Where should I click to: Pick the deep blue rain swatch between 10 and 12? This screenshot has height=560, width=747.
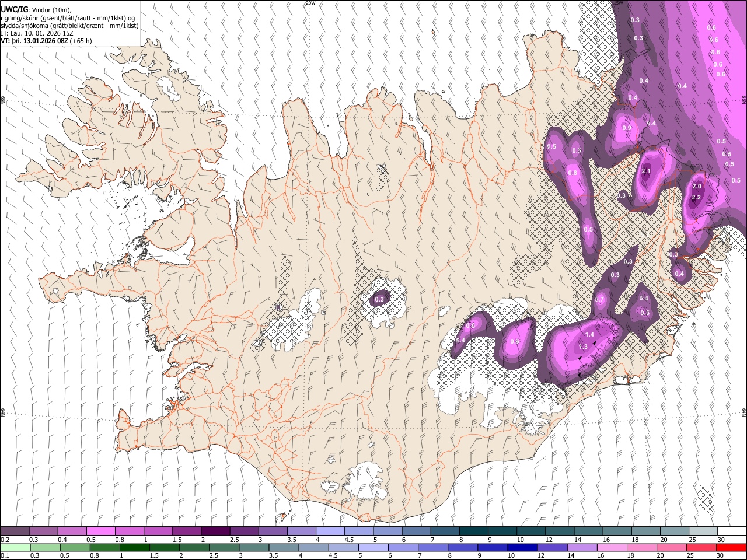coord(522,547)
